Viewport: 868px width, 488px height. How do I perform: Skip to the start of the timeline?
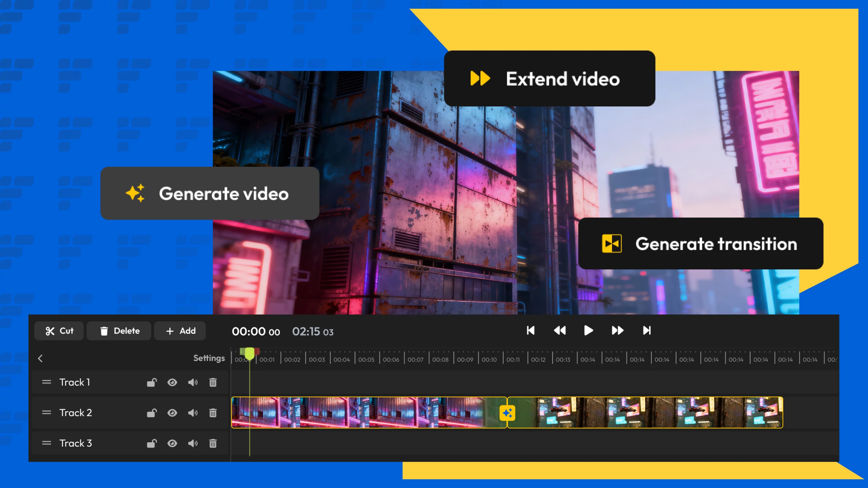coord(531,331)
